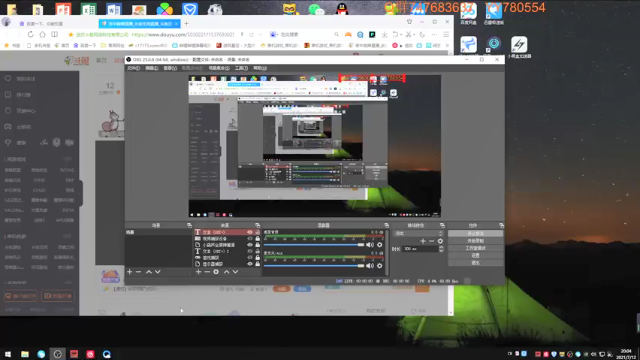This screenshot has height=360, width=640.
Task: Click the transition properties gear icon
Action: tap(440, 241)
